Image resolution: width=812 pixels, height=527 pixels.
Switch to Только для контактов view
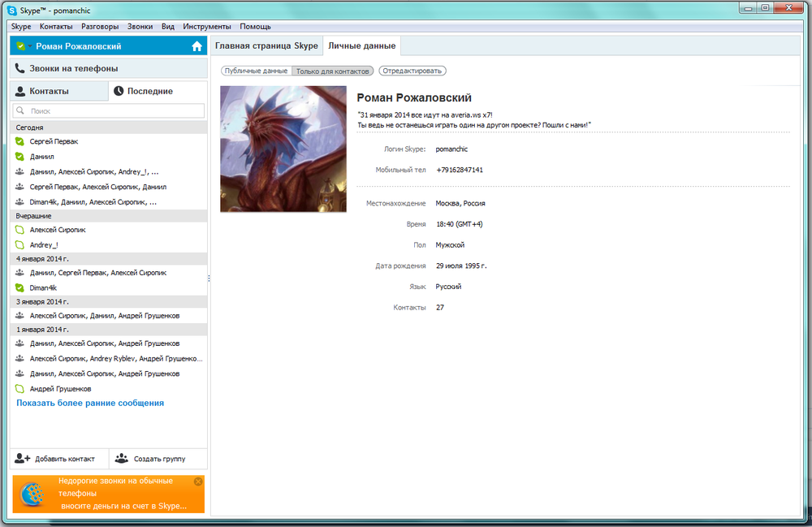tap(334, 71)
